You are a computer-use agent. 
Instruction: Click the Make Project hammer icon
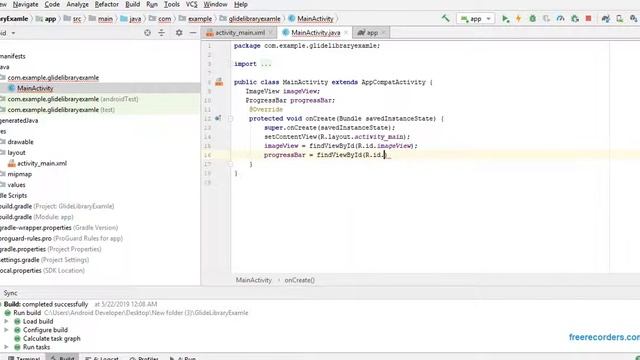click(x=445, y=18)
